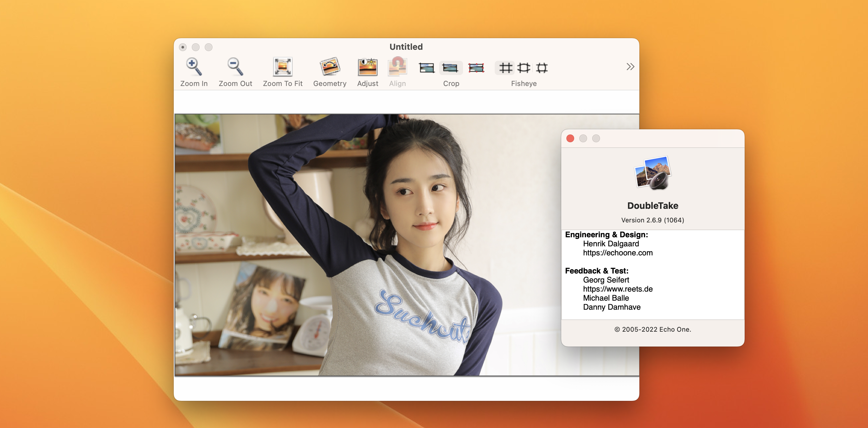
Task: Open the Adjust image tool
Action: pyautogui.click(x=367, y=67)
